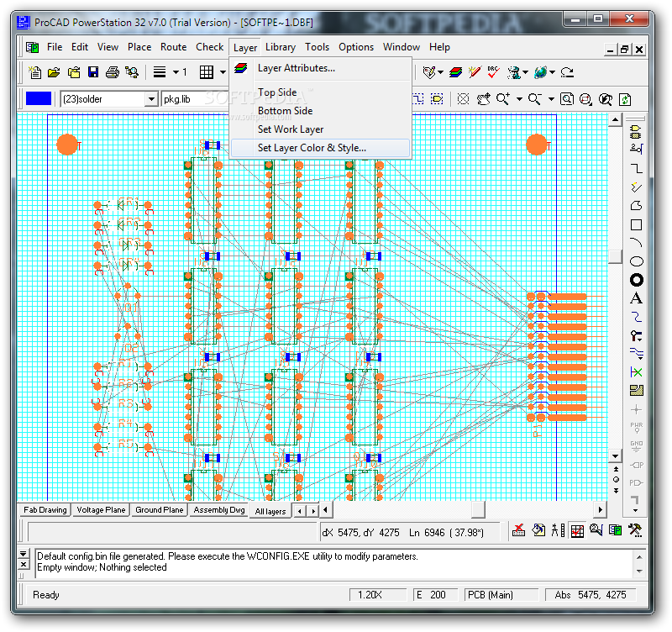Expand the right tool palette overflow arrow
The image size is (672, 632).
636,510
